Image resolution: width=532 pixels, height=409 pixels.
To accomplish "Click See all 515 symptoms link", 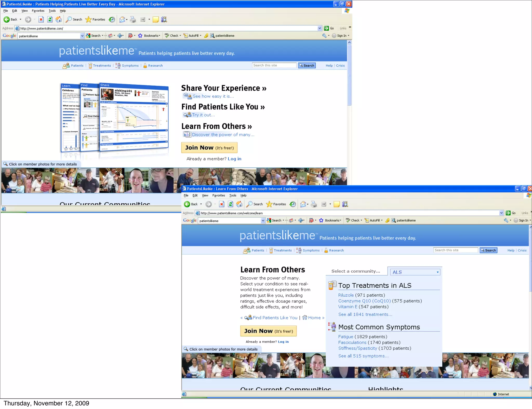I will [363, 356].
